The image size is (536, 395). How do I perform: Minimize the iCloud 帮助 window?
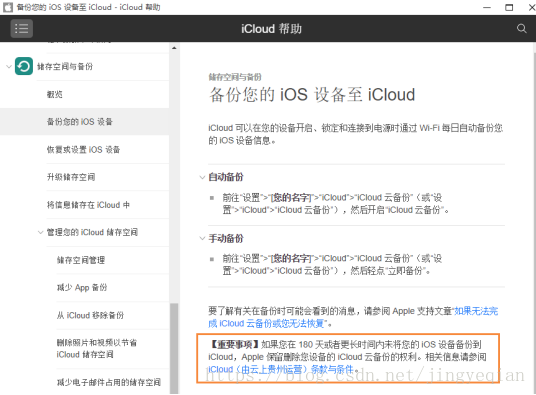click(487, 7)
